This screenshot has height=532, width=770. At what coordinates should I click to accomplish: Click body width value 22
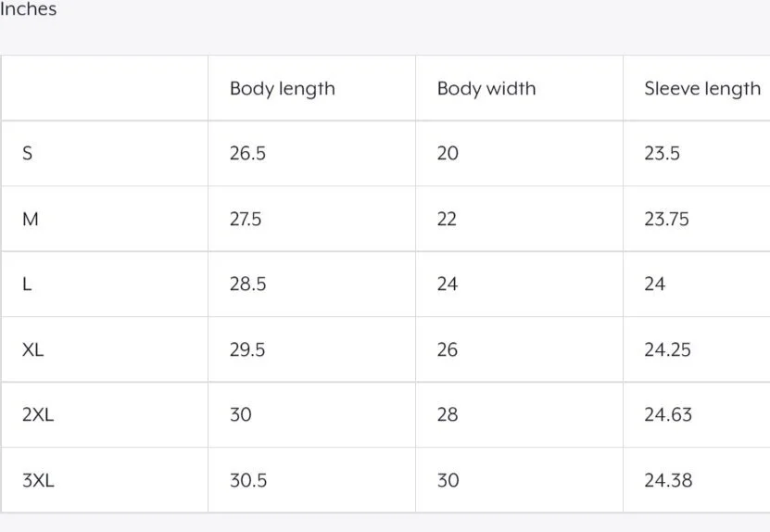pos(447,220)
